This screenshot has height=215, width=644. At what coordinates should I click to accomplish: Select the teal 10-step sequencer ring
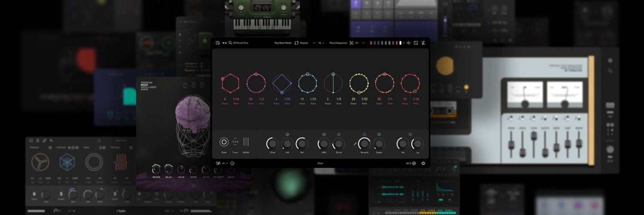click(307, 83)
